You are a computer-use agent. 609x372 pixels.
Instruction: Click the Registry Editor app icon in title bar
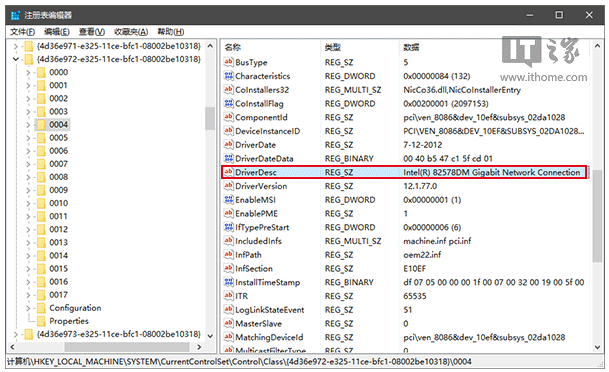click(16, 15)
